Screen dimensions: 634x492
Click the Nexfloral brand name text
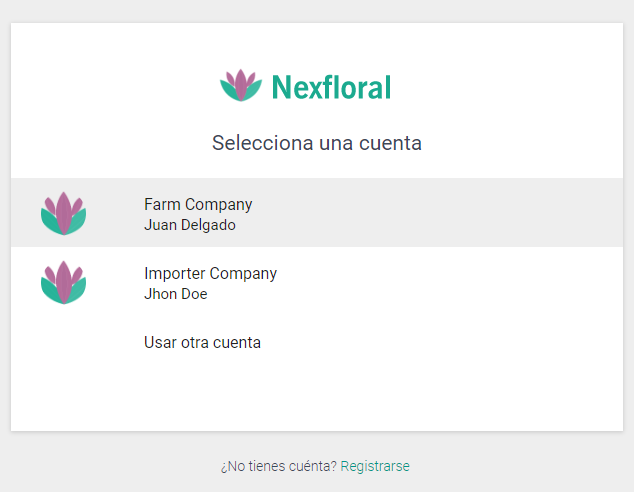(331, 87)
